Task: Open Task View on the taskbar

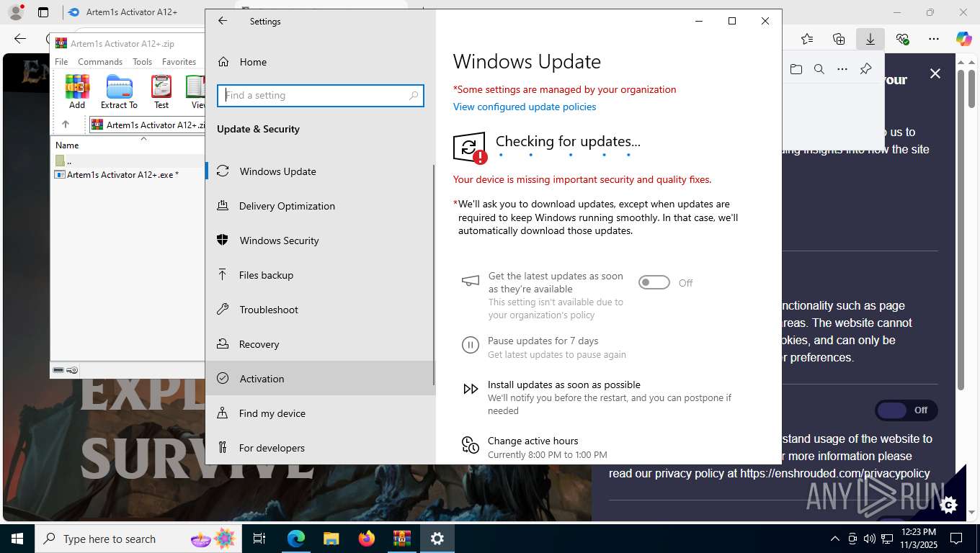Action: (259, 539)
